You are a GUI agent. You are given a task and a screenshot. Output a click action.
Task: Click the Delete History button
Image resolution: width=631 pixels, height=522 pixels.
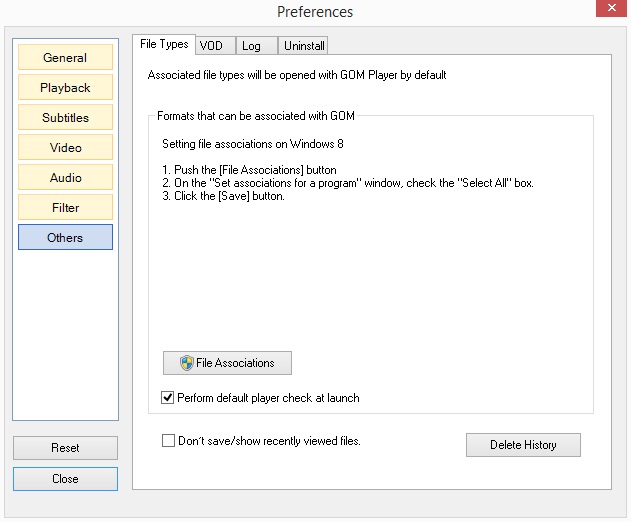[523, 445]
